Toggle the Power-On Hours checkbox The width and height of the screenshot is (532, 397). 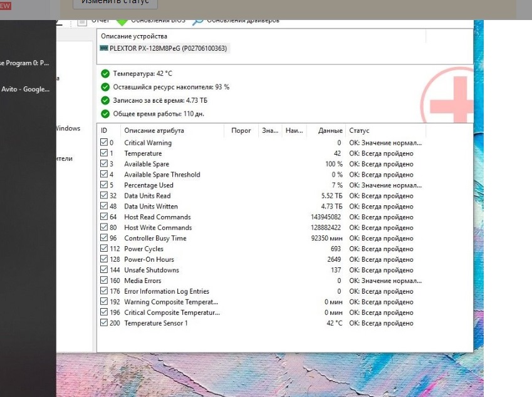104,259
